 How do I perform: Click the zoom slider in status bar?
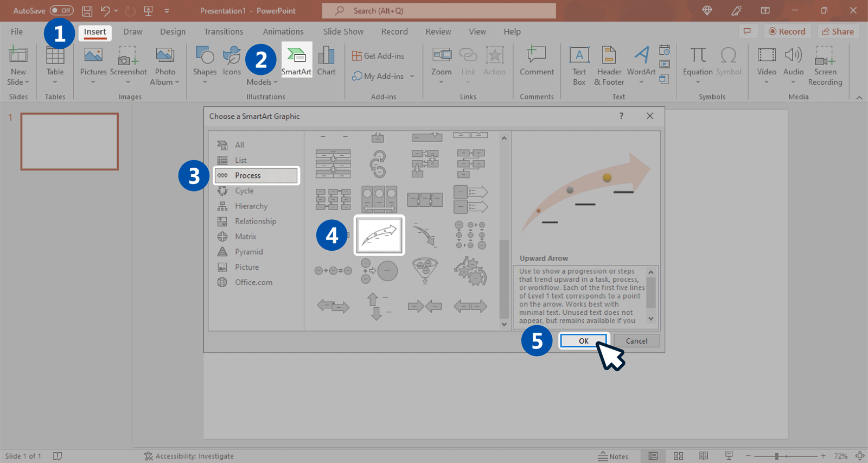click(x=786, y=456)
